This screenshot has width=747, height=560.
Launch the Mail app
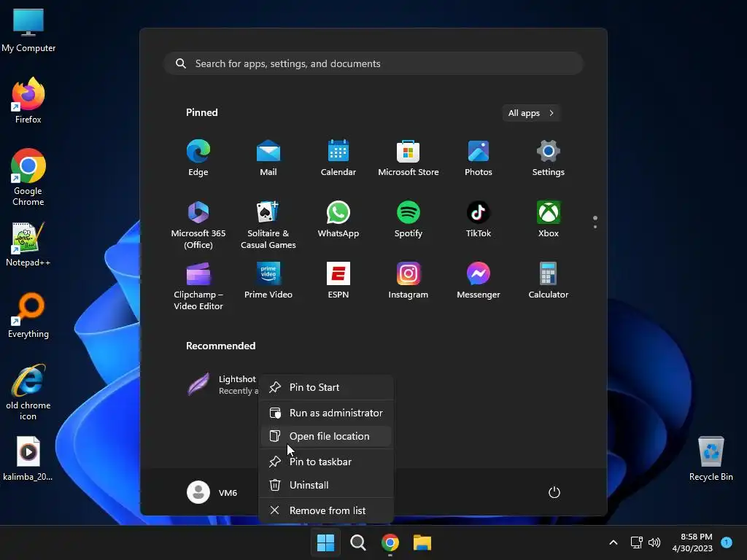268,157
